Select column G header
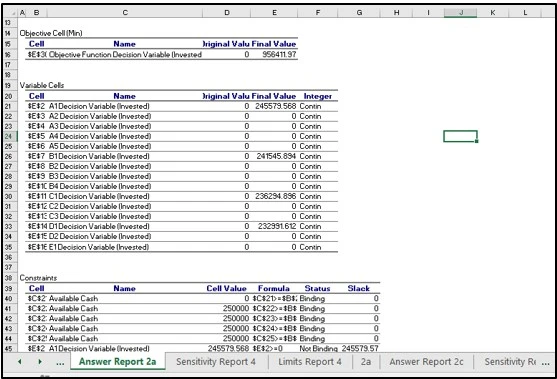557x379 pixels. click(359, 13)
